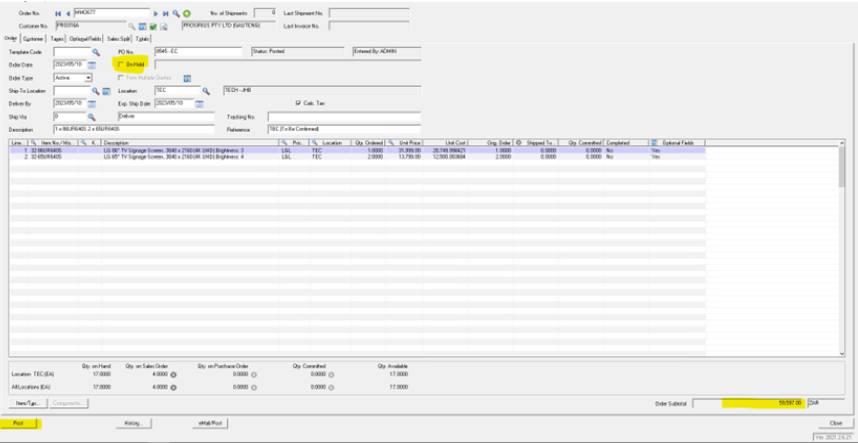The height and width of the screenshot is (443, 858).
Task: Open the Location finder magnifier
Action: (x=205, y=90)
